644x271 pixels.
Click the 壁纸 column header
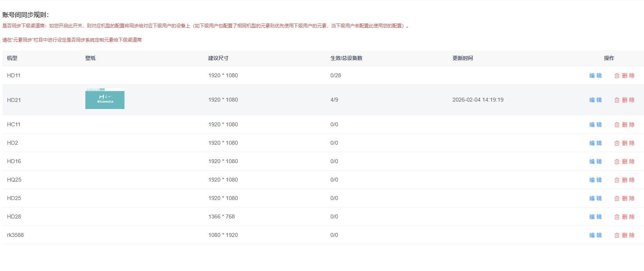pyautogui.click(x=90, y=58)
